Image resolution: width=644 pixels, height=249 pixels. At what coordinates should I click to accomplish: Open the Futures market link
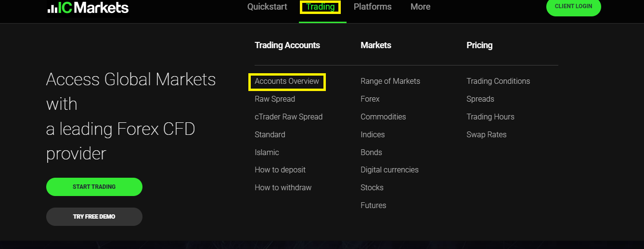pos(374,206)
